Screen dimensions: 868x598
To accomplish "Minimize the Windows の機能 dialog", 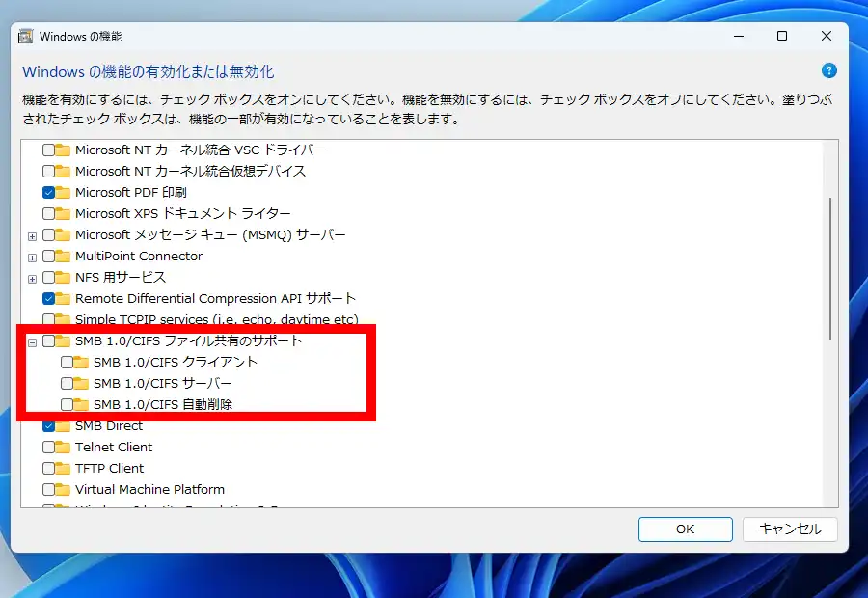I will point(739,36).
